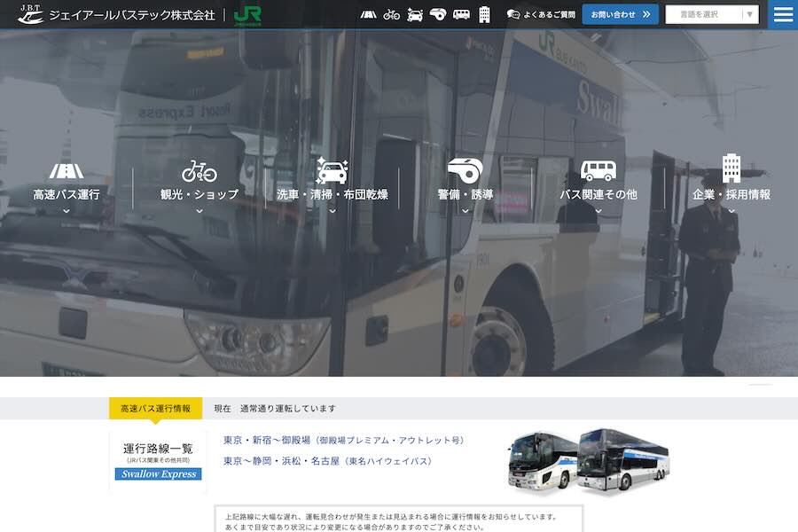Open 東京・新宿〜御殿場 route link

click(x=345, y=441)
